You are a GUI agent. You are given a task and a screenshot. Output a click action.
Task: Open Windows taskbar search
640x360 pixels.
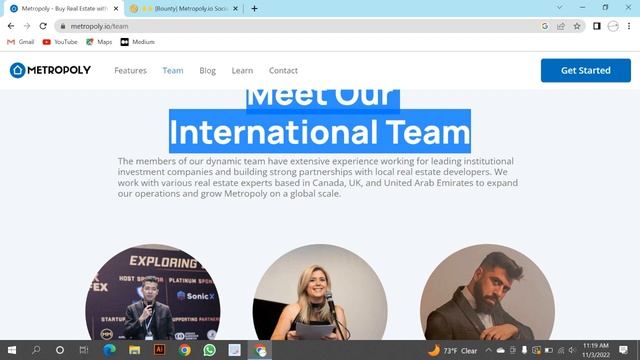pos(36,350)
